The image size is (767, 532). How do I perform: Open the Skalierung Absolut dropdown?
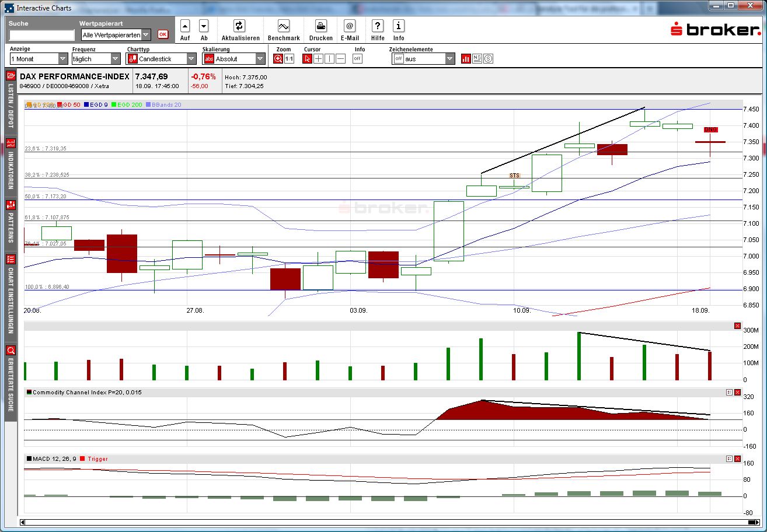click(234, 59)
